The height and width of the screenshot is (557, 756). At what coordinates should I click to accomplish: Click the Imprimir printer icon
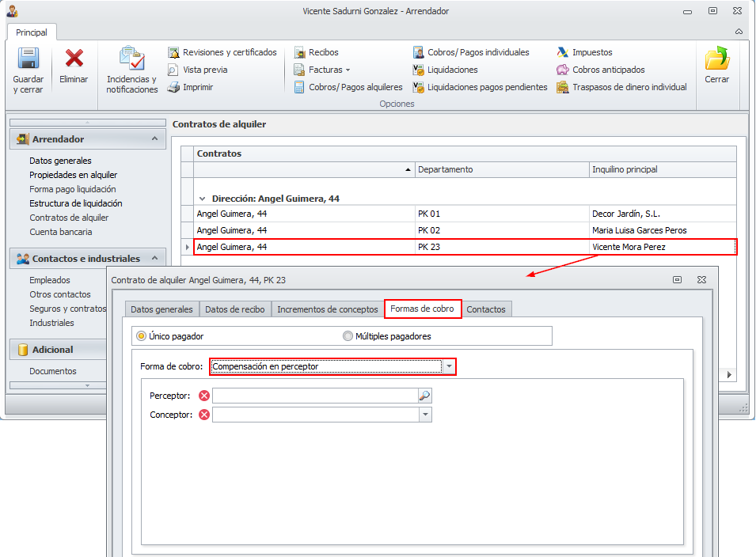(x=173, y=87)
